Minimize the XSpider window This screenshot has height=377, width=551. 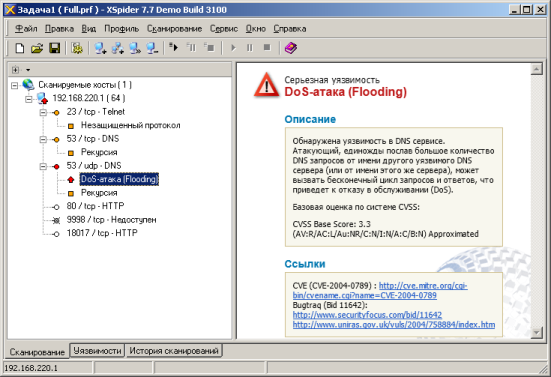click(x=514, y=9)
